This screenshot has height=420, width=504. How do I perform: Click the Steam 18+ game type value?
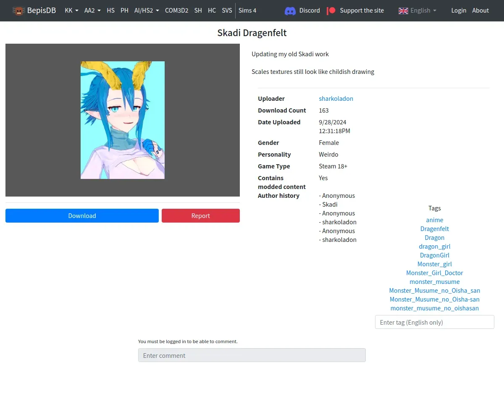click(333, 166)
